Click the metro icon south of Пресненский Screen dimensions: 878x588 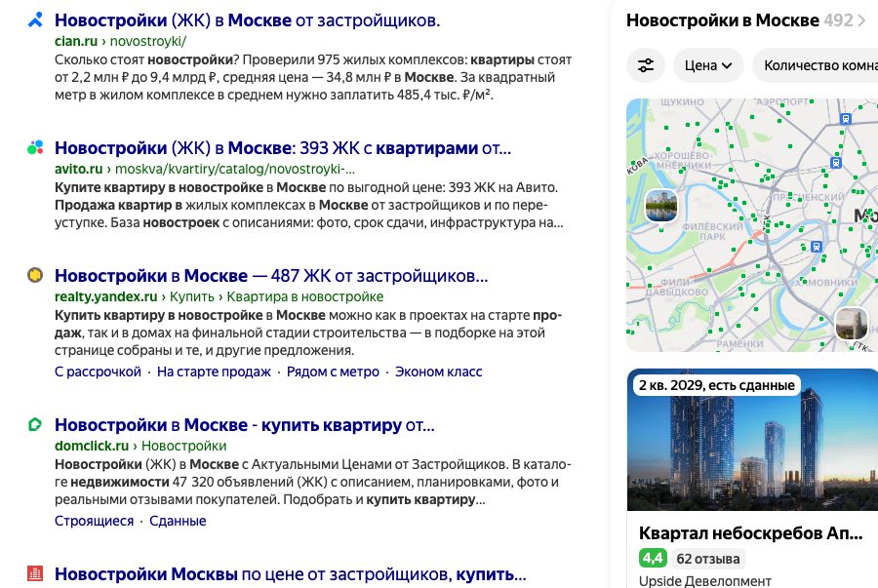[817, 246]
